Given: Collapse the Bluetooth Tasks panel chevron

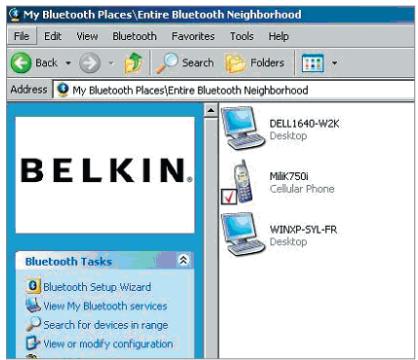Looking at the screenshot, I should [x=183, y=260].
